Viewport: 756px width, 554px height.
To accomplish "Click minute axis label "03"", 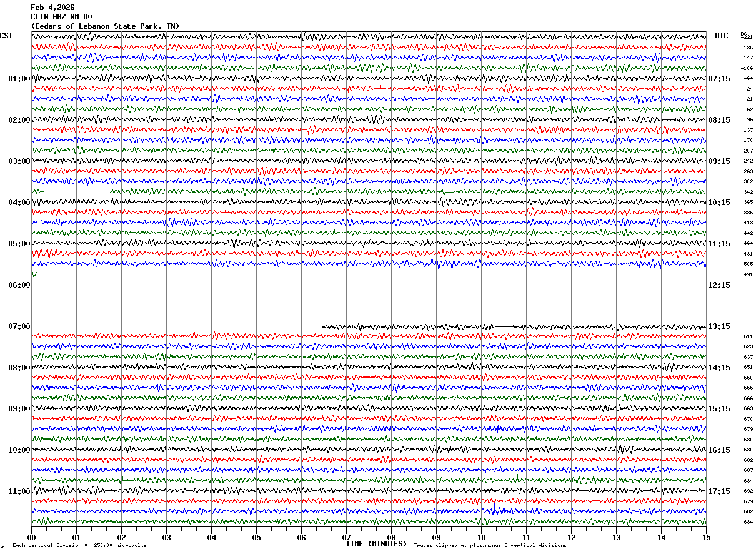I will [166, 537].
